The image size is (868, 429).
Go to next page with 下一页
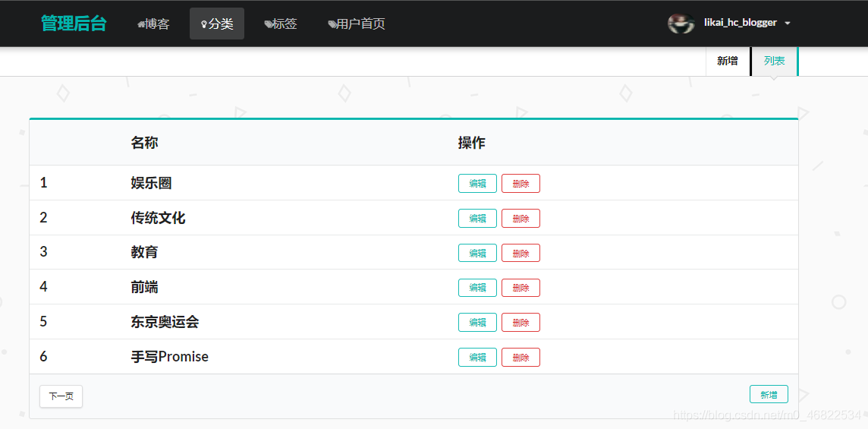coord(61,396)
